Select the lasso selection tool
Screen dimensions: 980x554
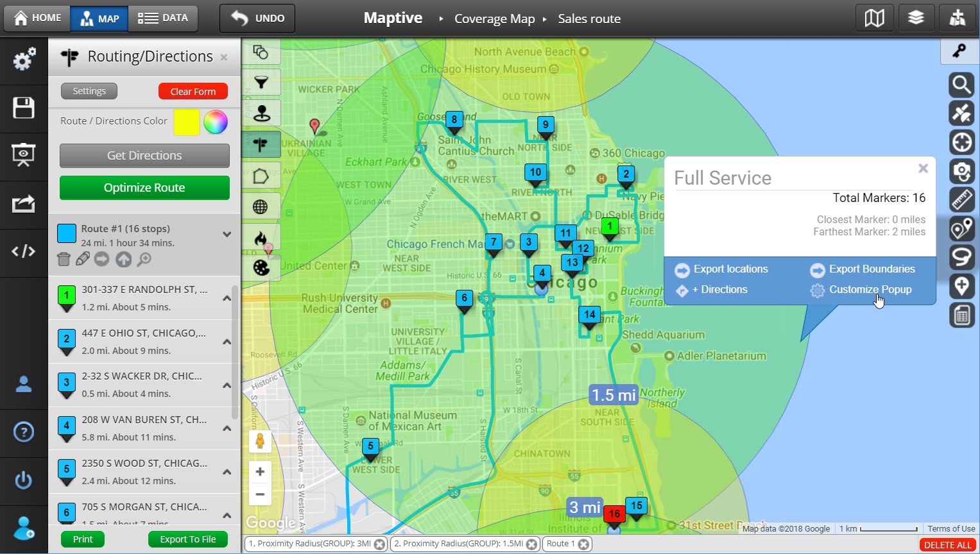(x=961, y=257)
